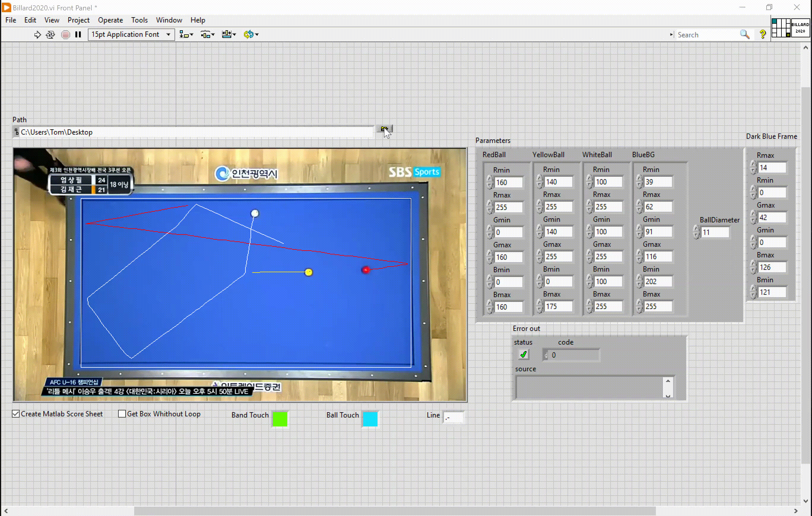Toggle Create Matlab Score Sheet checkbox
Screen dimensions: 812x516
click(16, 414)
